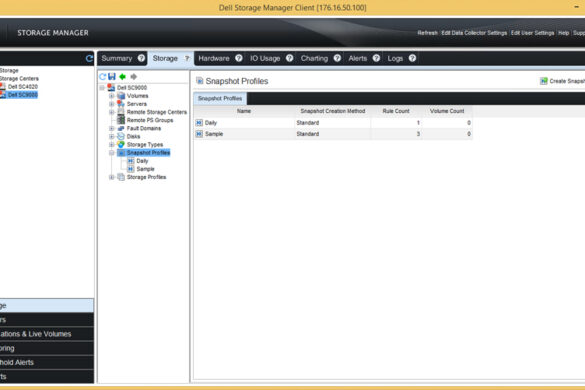Sort by the Volume Count column header

click(x=447, y=111)
